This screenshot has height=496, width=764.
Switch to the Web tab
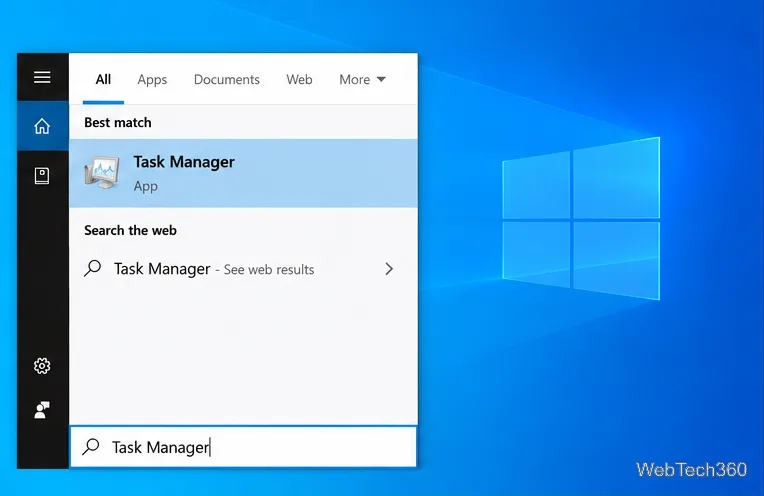tap(299, 79)
